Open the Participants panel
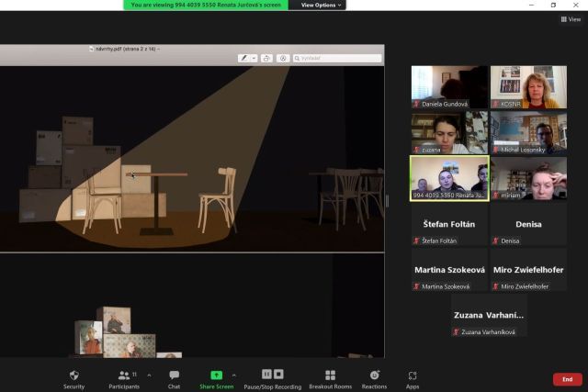This screenshot has width=588, height=392. click(x=123, y=379)
